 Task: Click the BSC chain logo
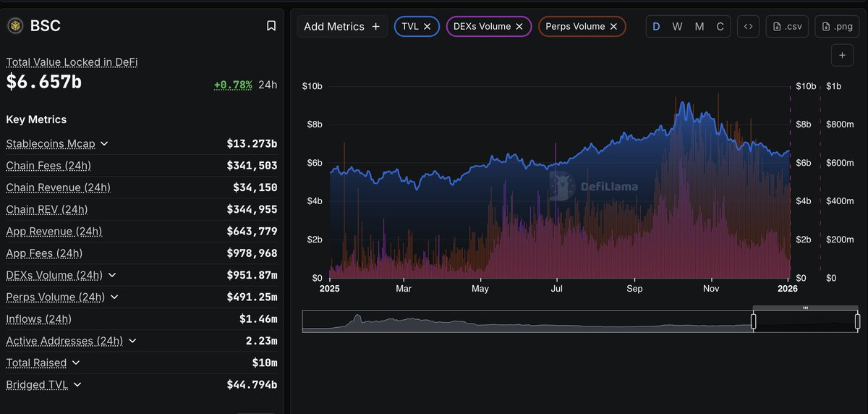[15, 26]
